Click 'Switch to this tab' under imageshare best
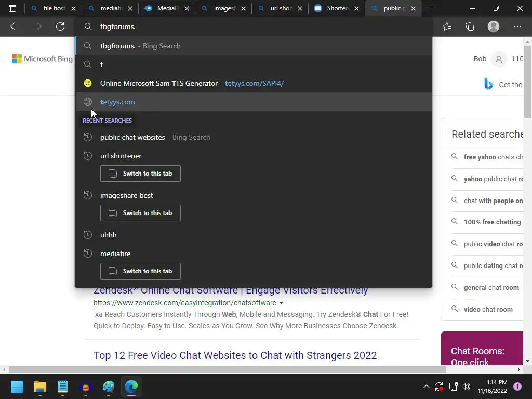This screenshot has width=532, height=399. click(x=140, y=213)
